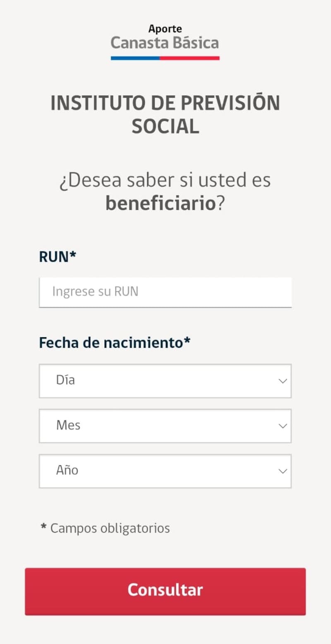Click the chevron arrow on Día

tap(283, 381)
